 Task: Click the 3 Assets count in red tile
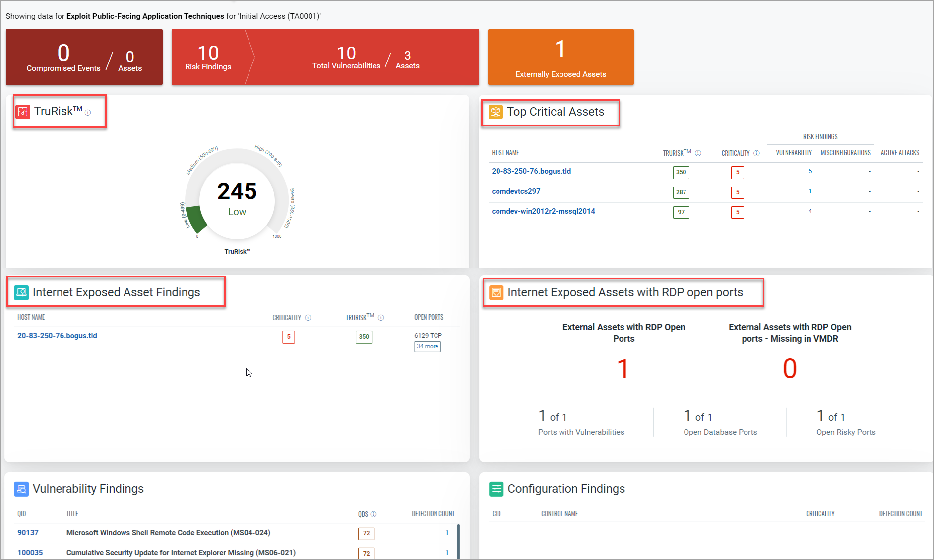click(407, 60)
